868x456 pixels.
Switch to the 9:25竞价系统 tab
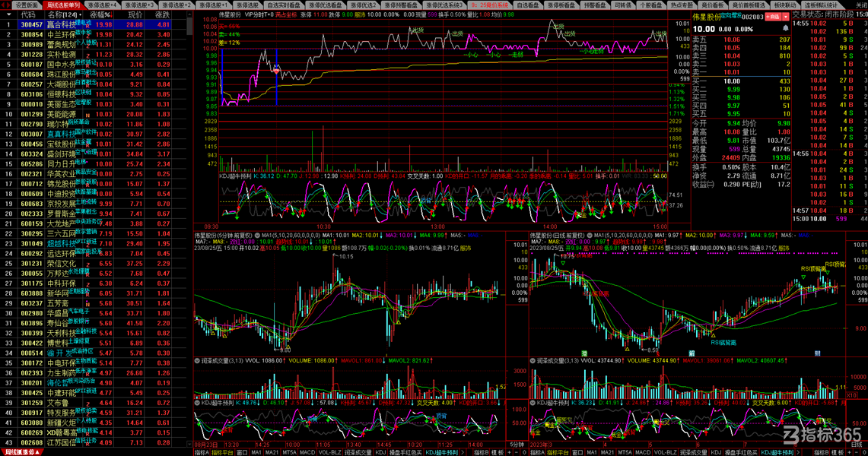[x=489, y=5]
